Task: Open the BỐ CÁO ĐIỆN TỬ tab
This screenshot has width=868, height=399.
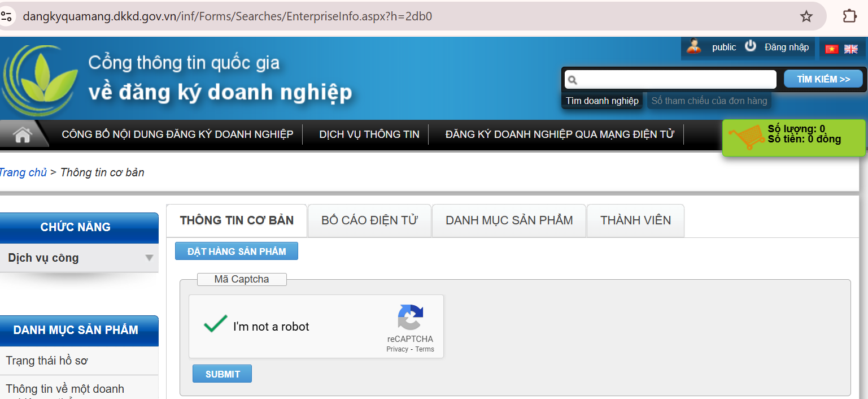Action: click(369, 220)
